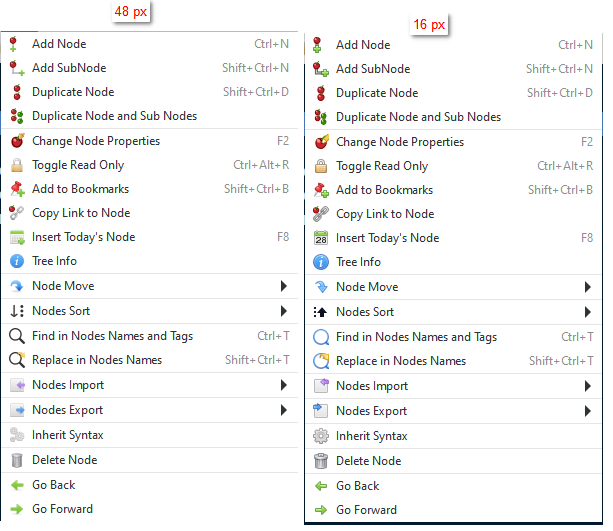
Task: Expand Node Move submenu arrow in left menu
Action: pyautogui.click(x=284, y=286)
